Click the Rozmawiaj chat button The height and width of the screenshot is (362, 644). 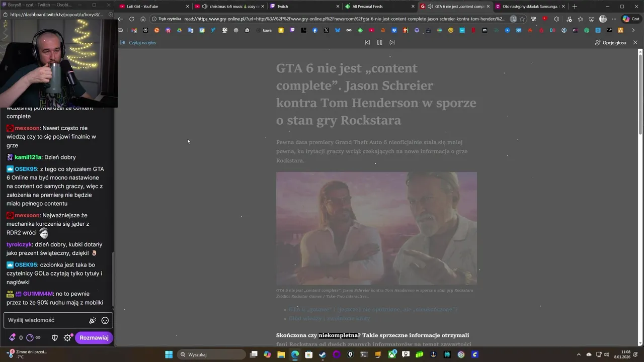pos(94,338)
